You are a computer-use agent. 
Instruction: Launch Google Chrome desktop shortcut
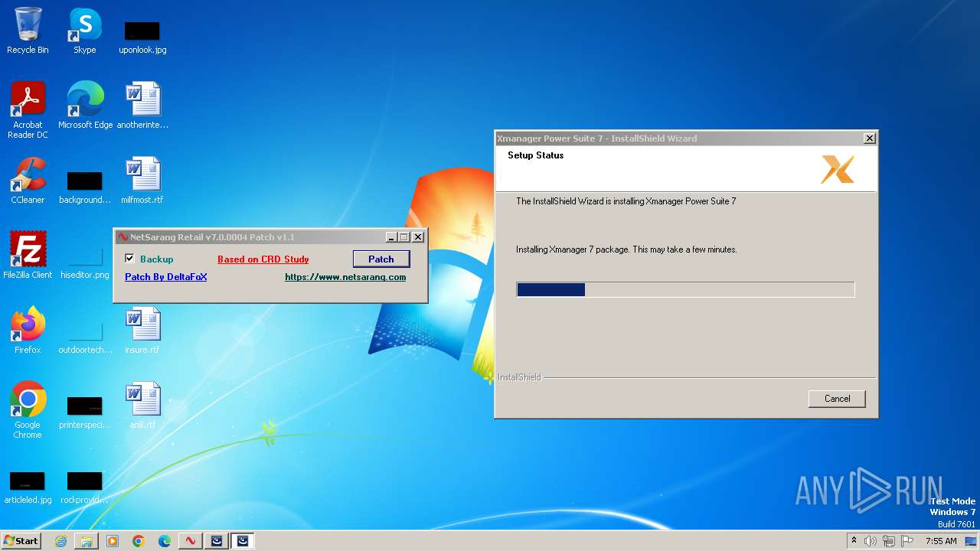pos(28,410)
